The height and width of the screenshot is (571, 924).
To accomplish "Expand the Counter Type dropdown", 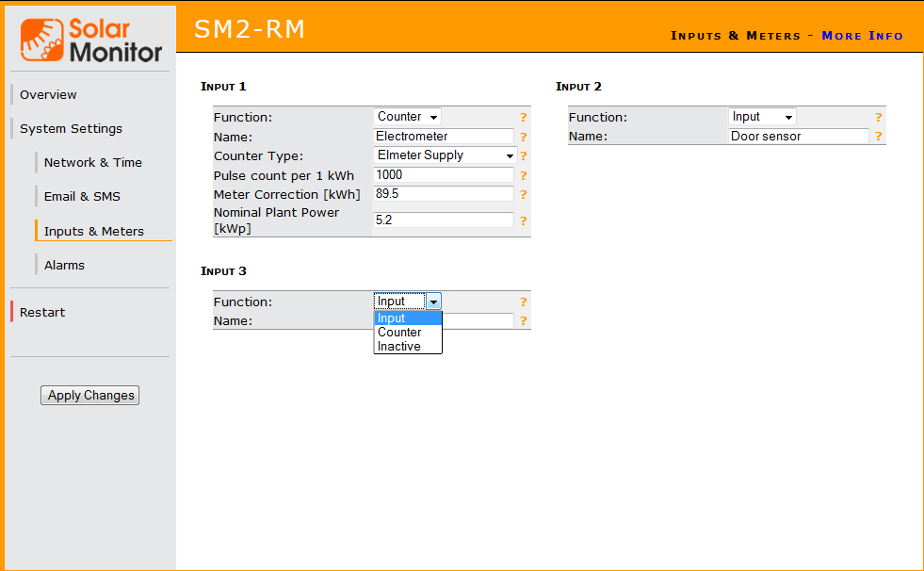I will pyautogui.click(x=445, y=155).
